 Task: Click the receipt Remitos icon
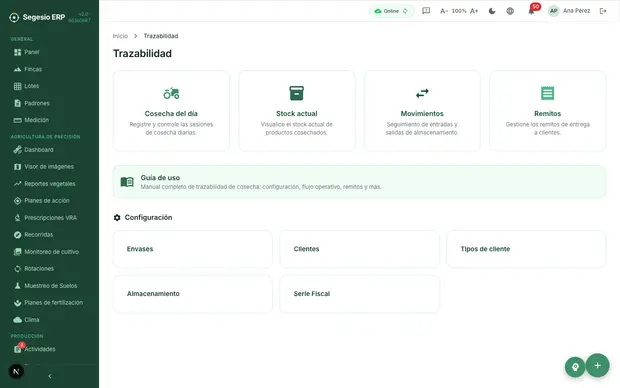548,93
